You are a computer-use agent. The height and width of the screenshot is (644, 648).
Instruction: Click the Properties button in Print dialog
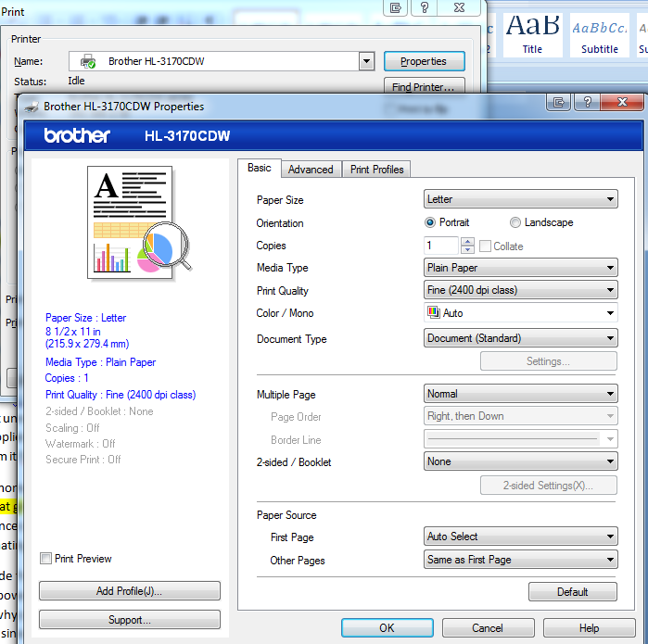pos(424,61)
